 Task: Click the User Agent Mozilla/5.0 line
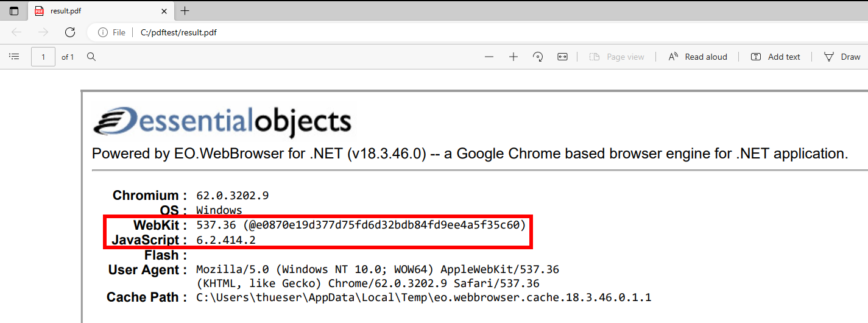click(x=378, y=269)
